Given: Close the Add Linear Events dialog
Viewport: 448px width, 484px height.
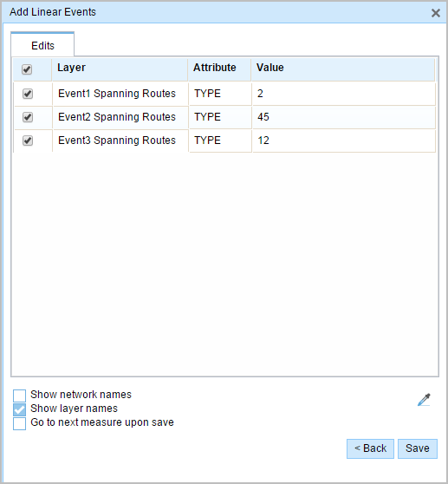Looking at the screenshot, I should click(435, 13).
